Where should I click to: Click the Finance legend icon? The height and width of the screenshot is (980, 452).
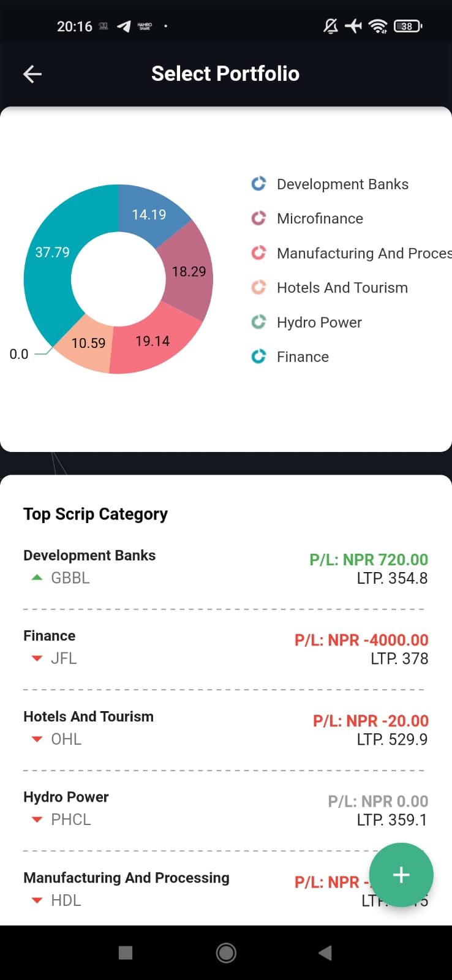(x=258, y=356)
